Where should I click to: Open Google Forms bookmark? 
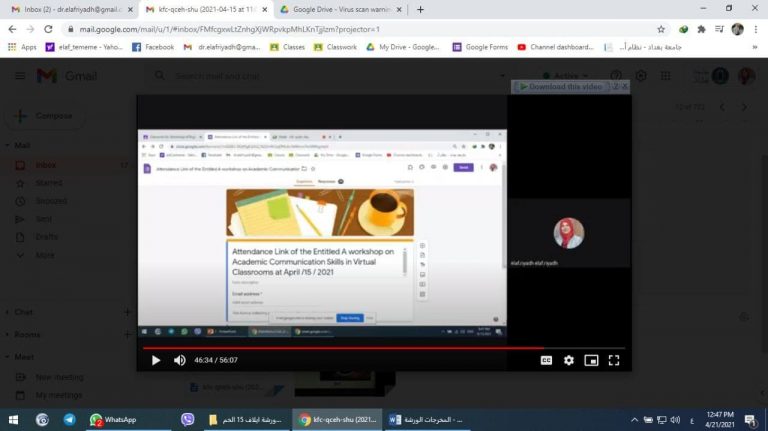480,47
